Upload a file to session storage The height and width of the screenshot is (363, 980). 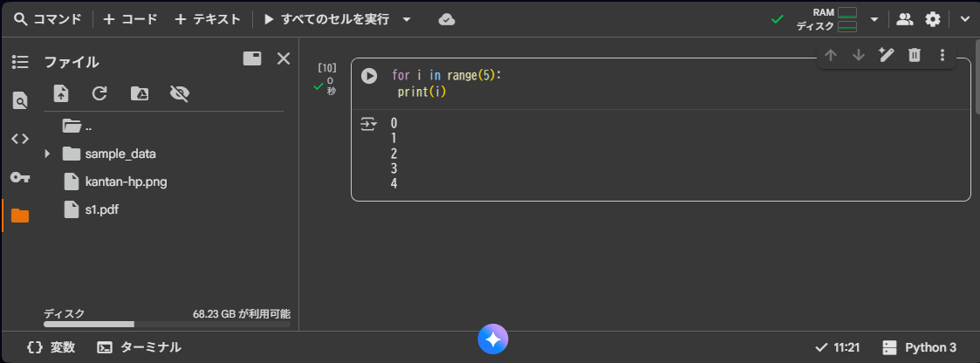point(60,94)
